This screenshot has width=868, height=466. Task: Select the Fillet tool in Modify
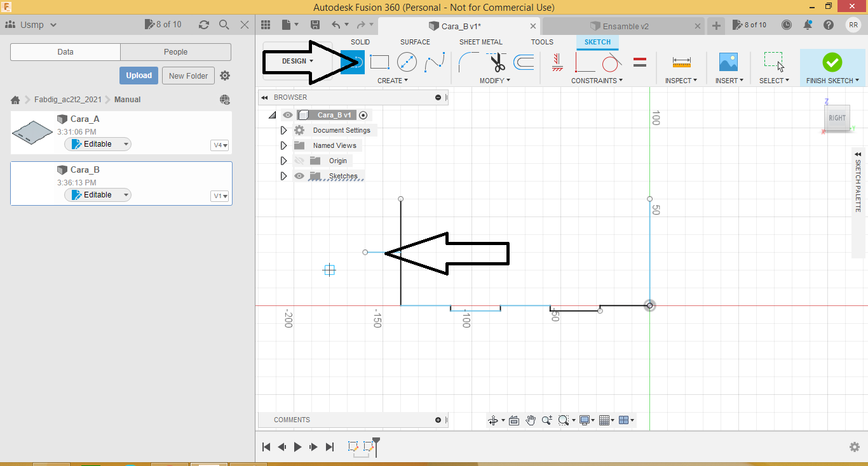pos(469,62)
